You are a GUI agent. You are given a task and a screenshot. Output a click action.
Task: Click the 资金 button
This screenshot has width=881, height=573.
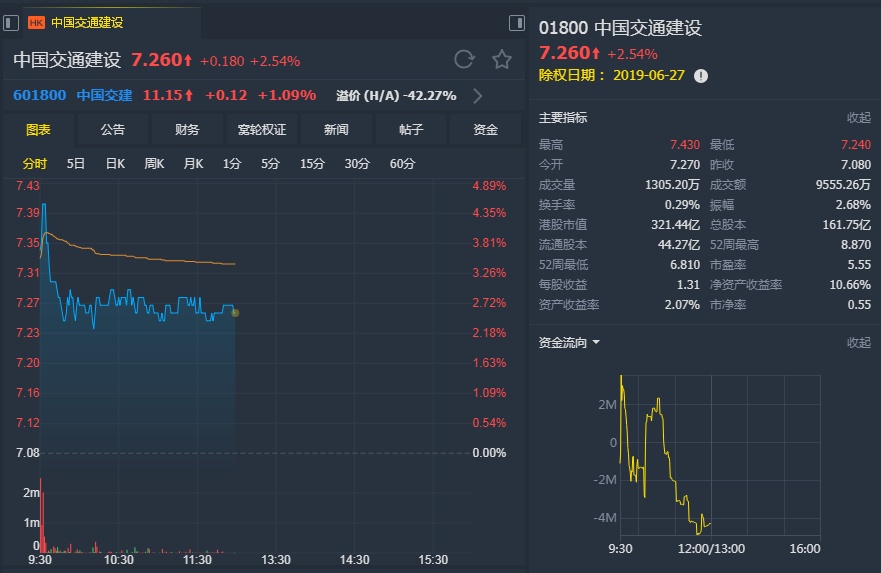pyautogui.click(x=485, y=130)
